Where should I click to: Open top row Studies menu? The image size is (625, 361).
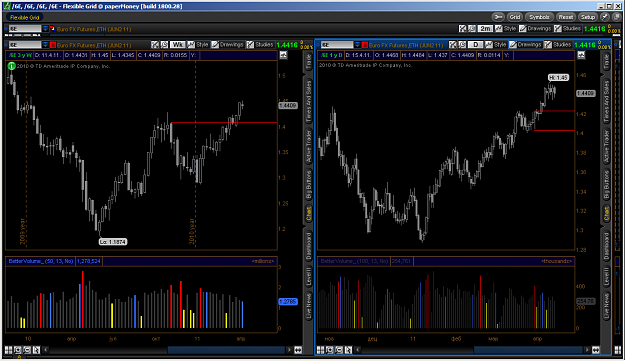(568, 29)
